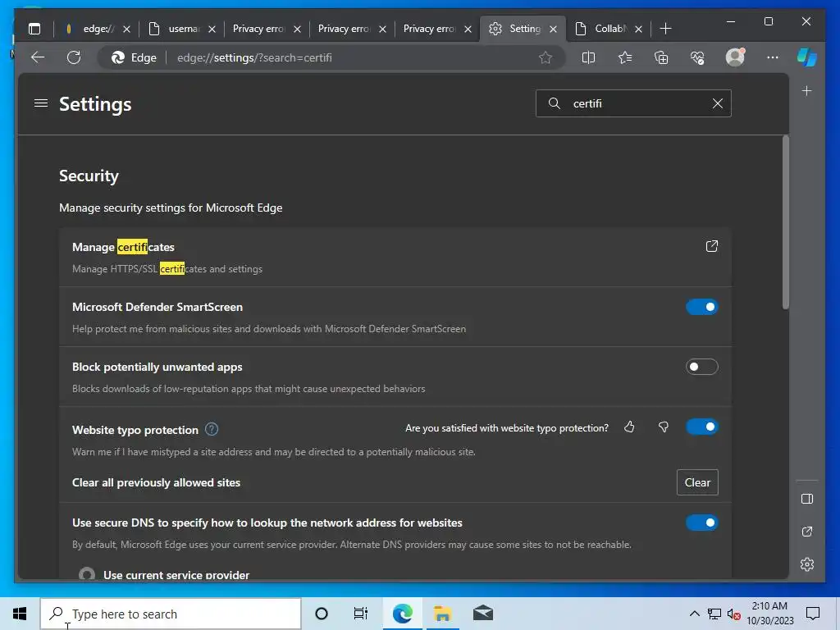Open the Windows Start menu
This screenshot has width=840, height=630.
tap(20, 614)
